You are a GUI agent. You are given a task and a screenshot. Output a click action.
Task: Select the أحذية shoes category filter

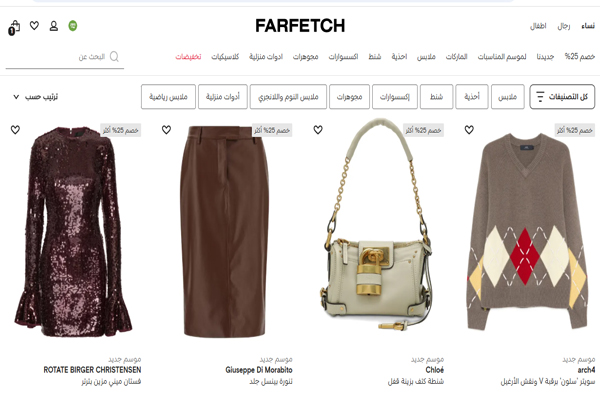[472, 96]
